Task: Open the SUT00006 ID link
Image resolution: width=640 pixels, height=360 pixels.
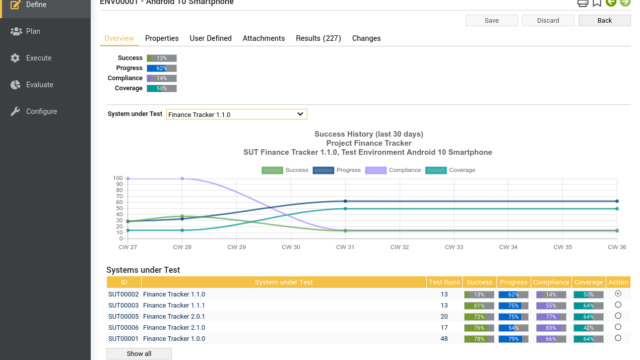Action: coord(123,327)
